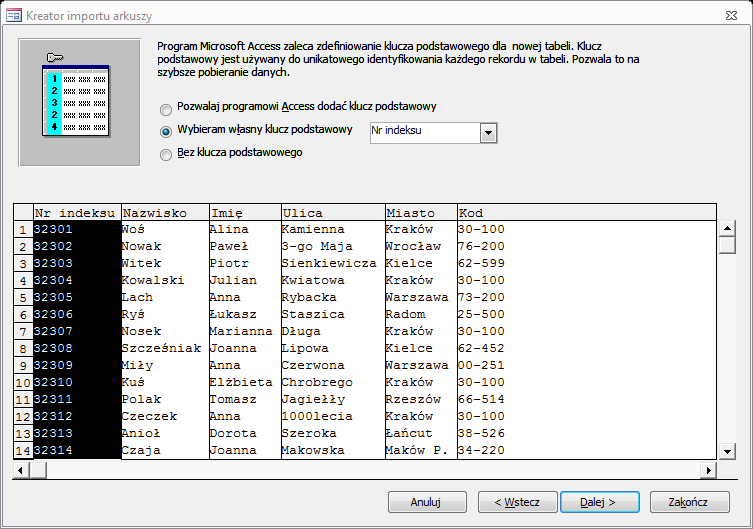The image size is (753, 529).
Task: Click postal code cell '34-220'
Action: [587, 451]
